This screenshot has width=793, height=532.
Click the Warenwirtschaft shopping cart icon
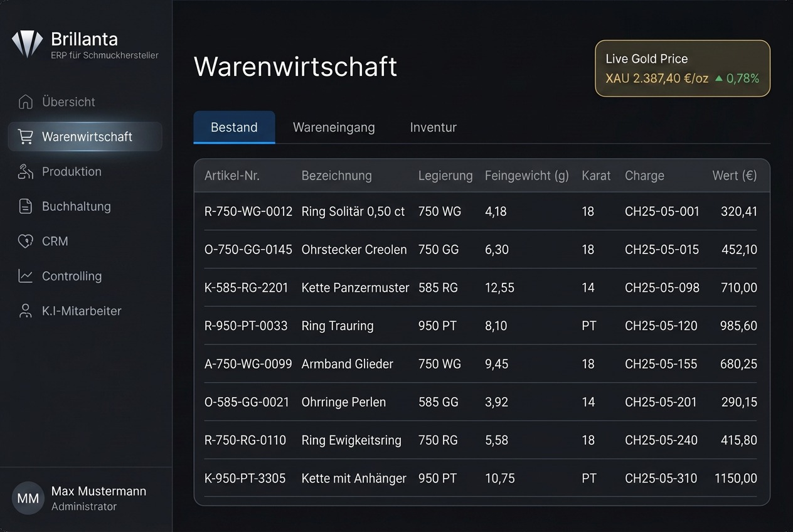point(26,137)
